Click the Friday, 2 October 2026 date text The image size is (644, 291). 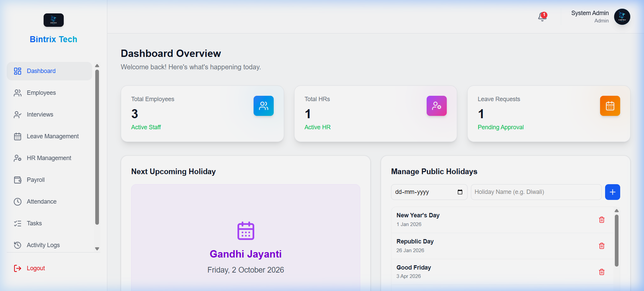point(246,270)
